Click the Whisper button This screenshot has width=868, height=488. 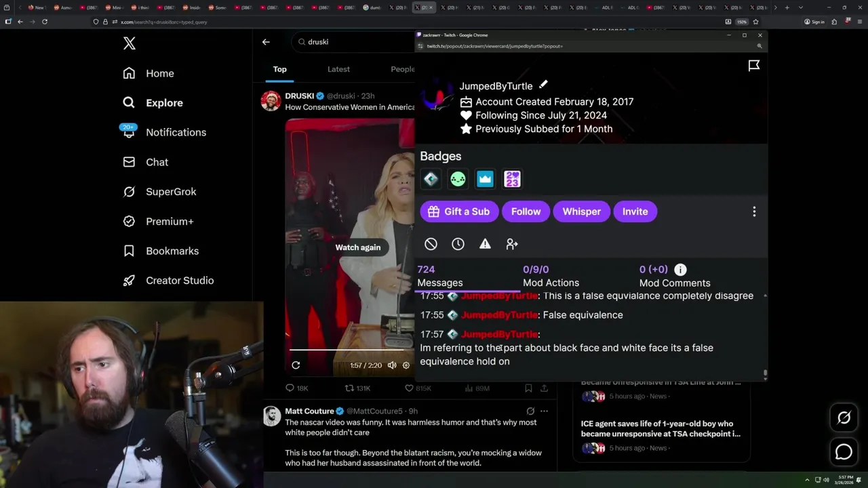tap(581, 211)
